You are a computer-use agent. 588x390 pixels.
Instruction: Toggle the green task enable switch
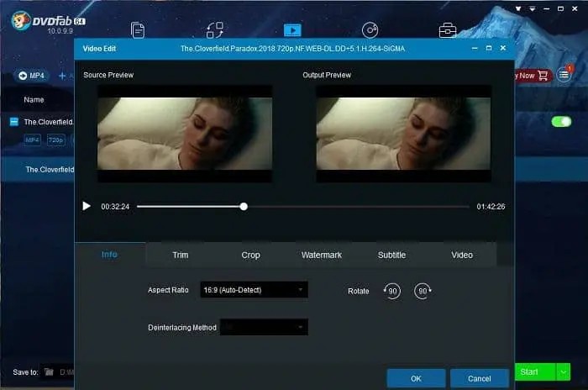click(x=561, y=122)
